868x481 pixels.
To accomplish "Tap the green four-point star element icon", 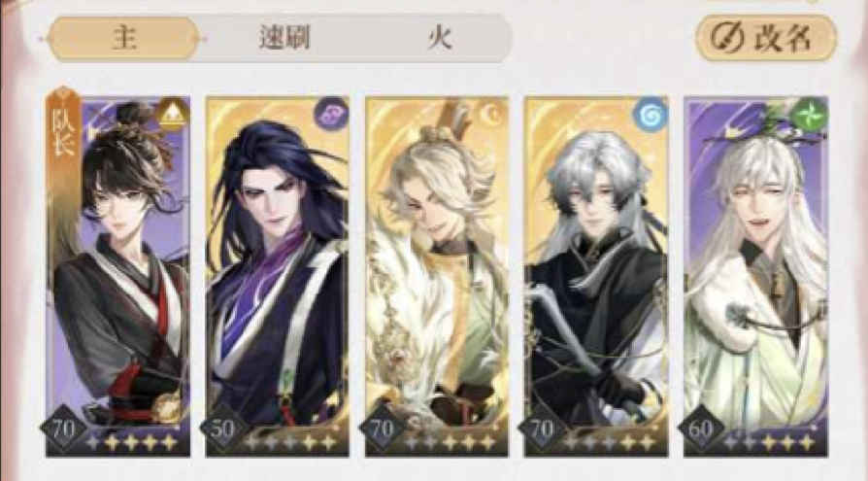I will point(810,116).
